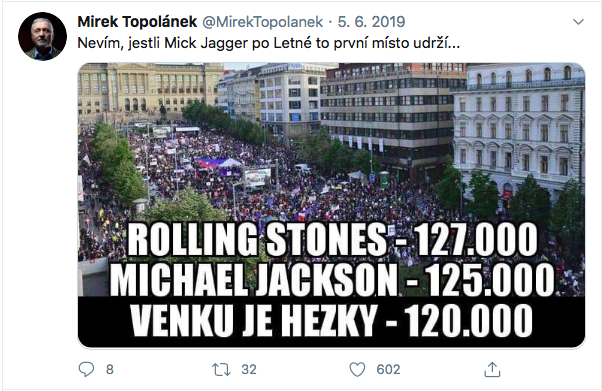Click the VENKU JE HEZKY - 120.000 caption line
Screen dimensions: 602x391
point(331,321)
